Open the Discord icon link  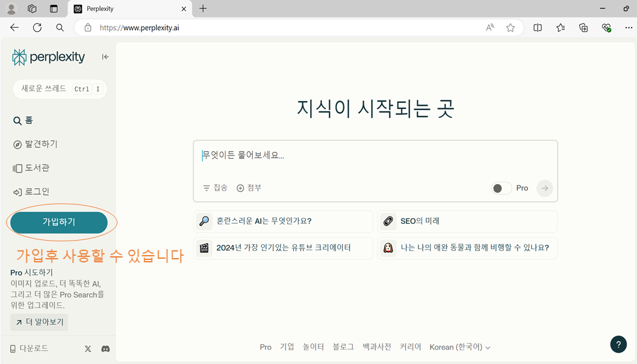click(x=105, y=348)
